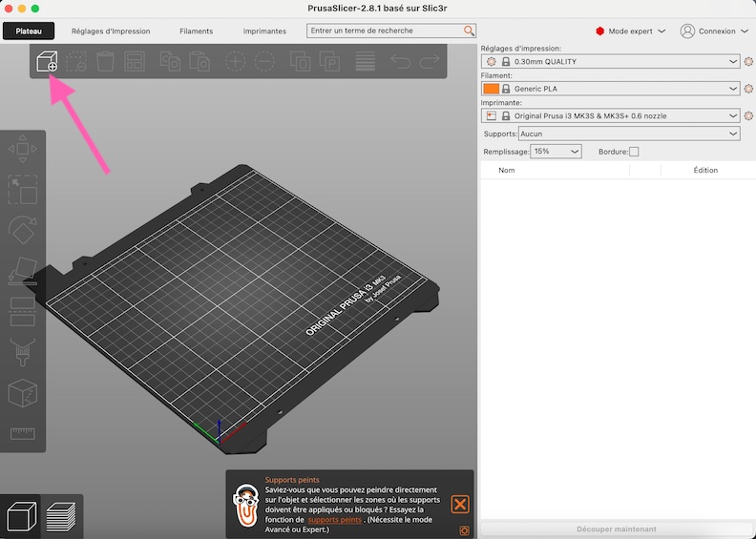Screen dimensions: 756x539
Task: Select the Paint-on supports brush tool
Action: tap(23, 352)
